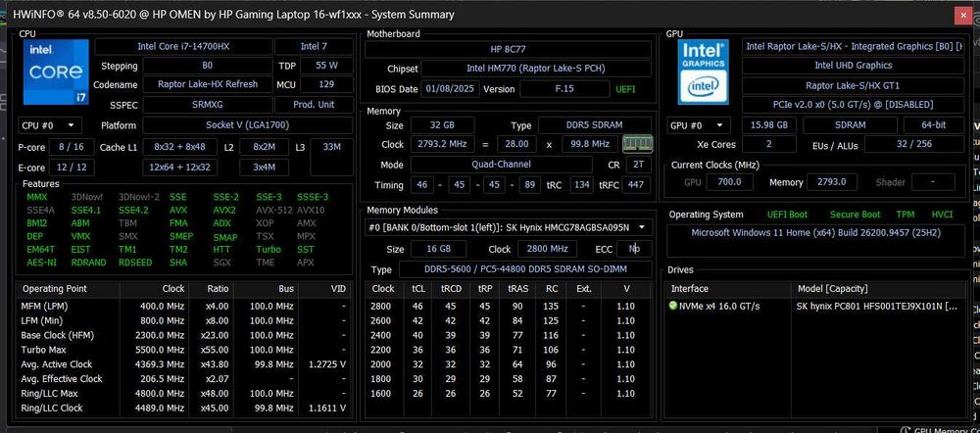Image resolution: width=980 pixels, height=433 pixels.
Task: Click the E-core 12 / 12 value
Action: click(71, 167)
